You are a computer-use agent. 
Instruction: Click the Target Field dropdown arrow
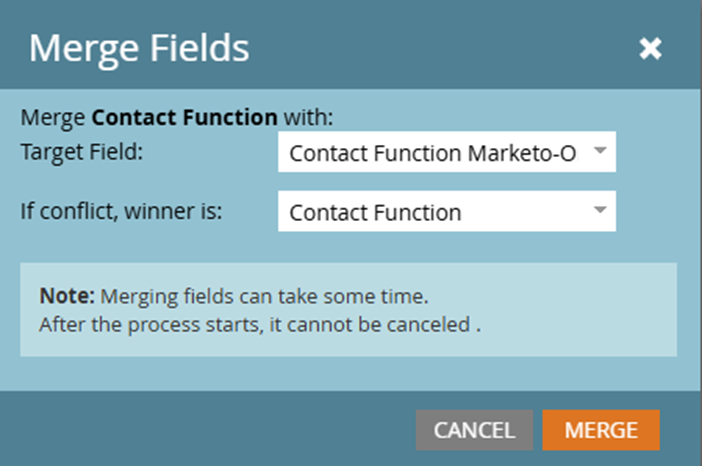[x=599, y=152]
